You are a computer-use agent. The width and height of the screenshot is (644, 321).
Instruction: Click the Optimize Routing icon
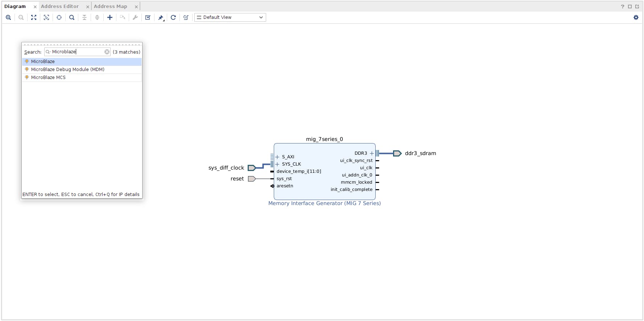click(x=186, y=17)
